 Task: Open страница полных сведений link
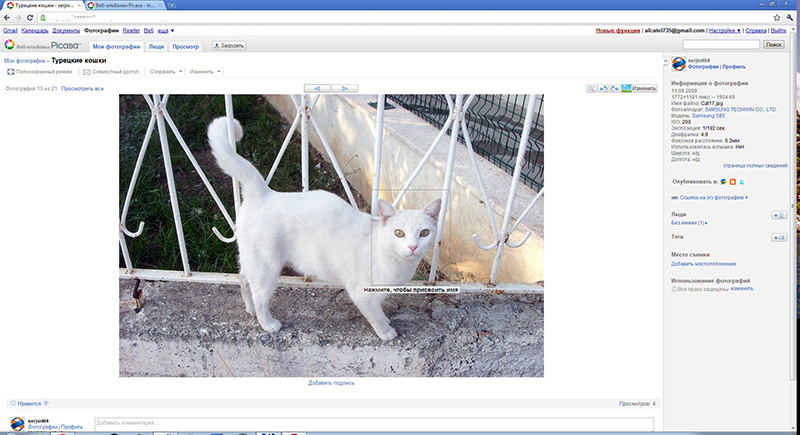755,166
